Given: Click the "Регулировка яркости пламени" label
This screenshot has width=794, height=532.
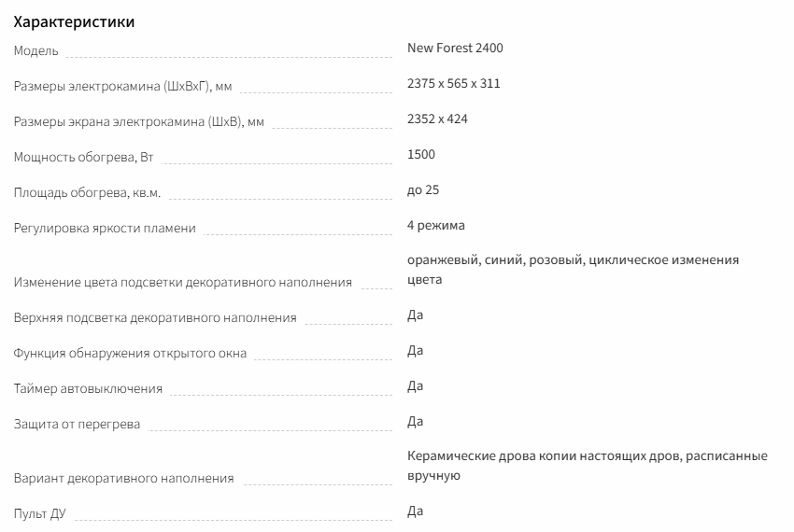Looking at the screenshot, I should click(105, 229).
